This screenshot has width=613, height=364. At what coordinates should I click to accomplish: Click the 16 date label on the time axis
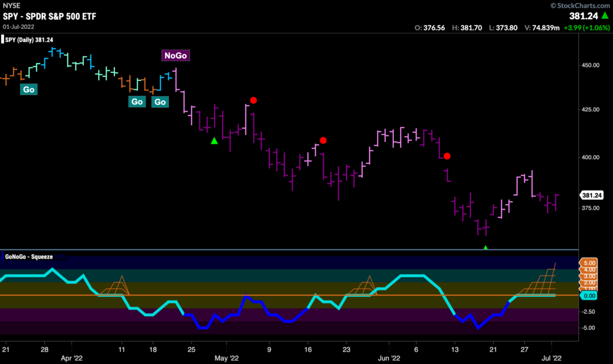[x=308, y=350]
